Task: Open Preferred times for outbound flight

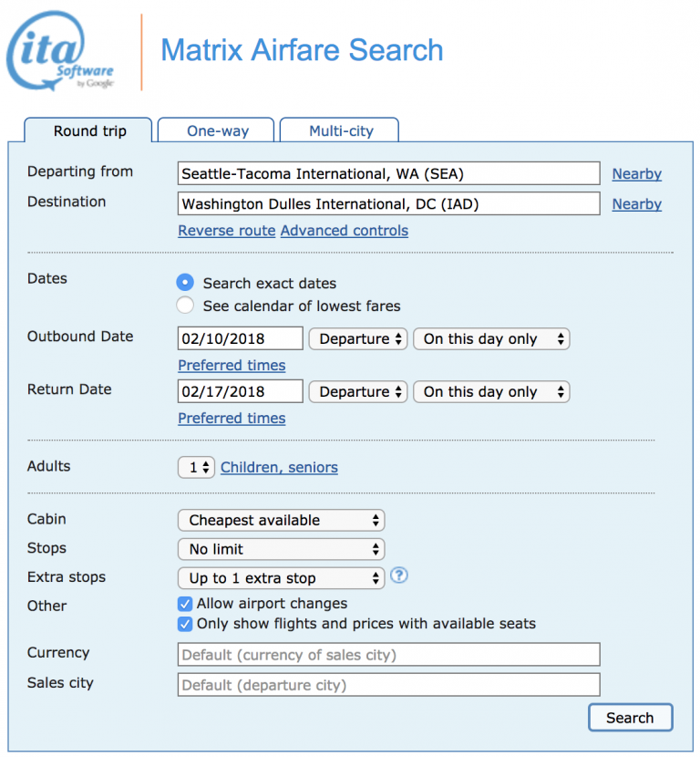Action: coord(232,365)
